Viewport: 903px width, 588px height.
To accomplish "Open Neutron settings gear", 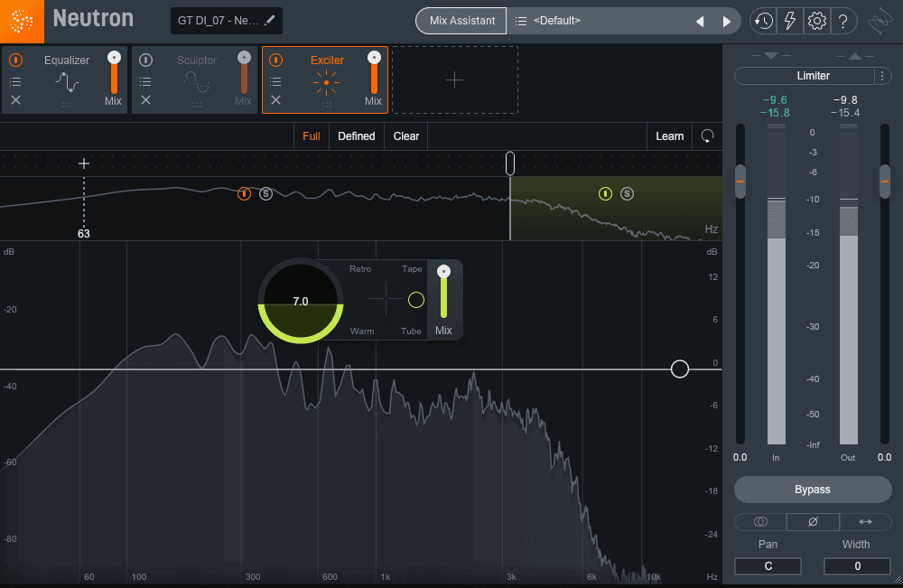I will pos(816,22).
